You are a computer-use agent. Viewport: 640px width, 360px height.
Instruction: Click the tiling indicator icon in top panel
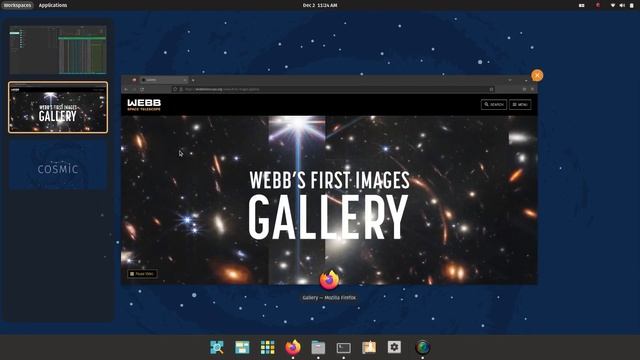[582, 5]
